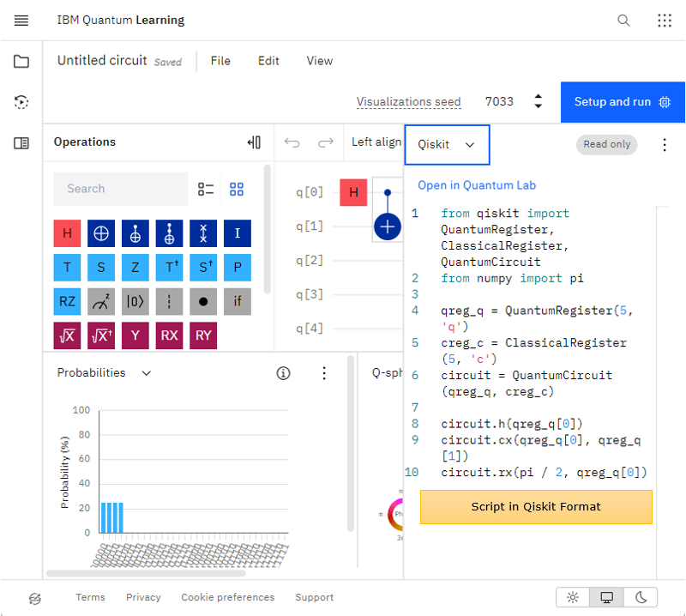Select the square-root X gate
The width and height of the screenshot is (686, 616).
pos(67,335)
